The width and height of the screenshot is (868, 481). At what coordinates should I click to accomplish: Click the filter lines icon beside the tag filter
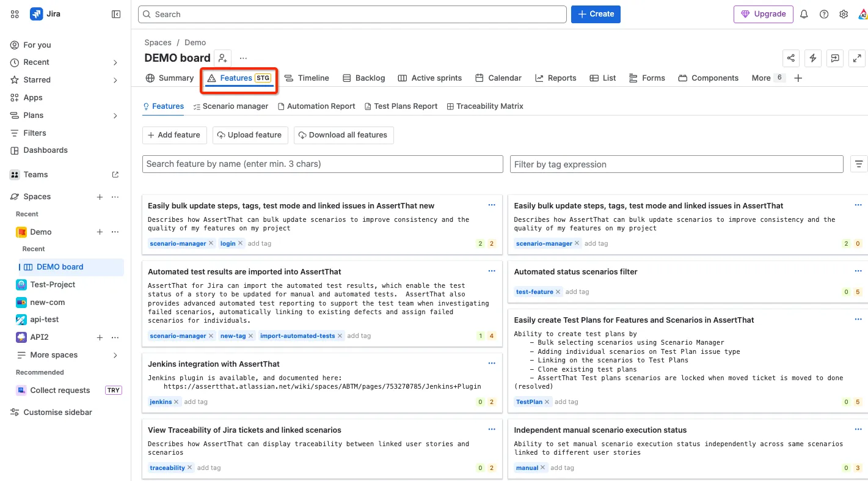click(859, 164)
